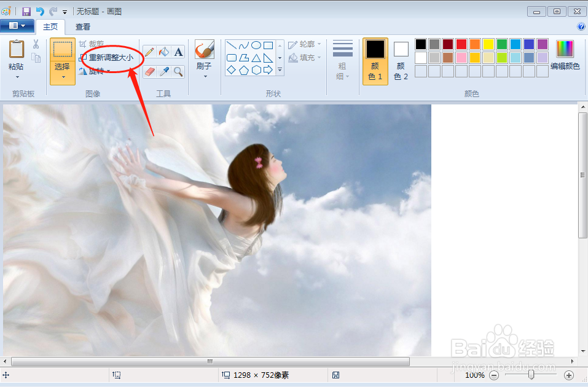Click the horizontal scrollbar thumb

(x=210, y=361)
